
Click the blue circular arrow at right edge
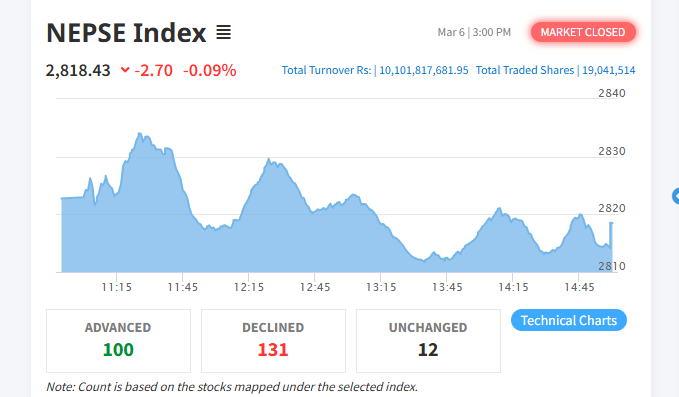point(676,196)
